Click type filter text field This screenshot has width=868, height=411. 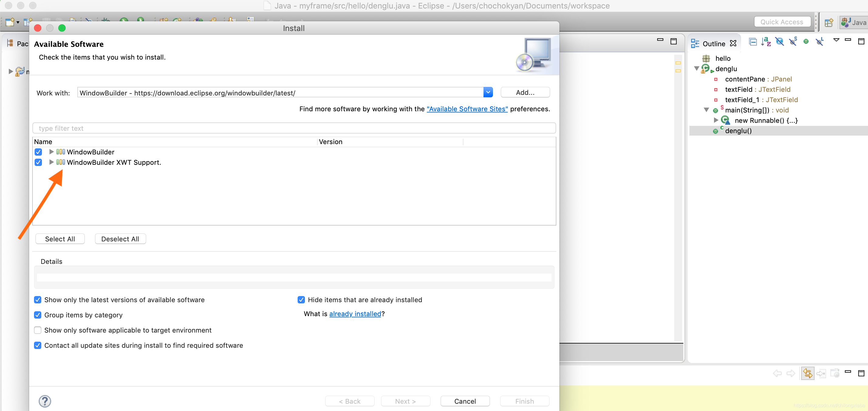294,128
